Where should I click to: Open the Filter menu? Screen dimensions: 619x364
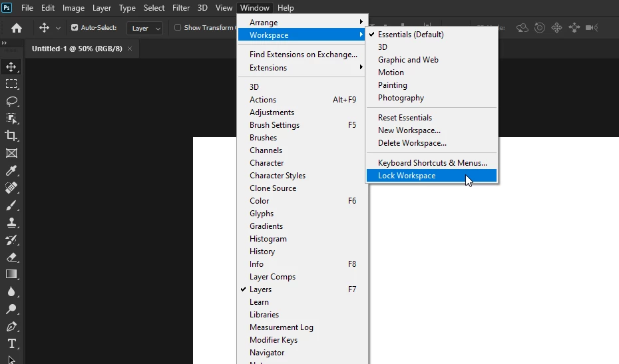[181, 8]
